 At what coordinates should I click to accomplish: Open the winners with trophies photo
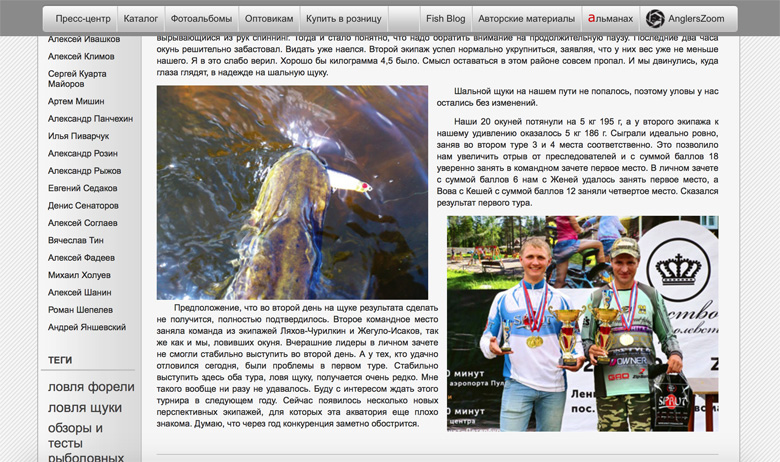582,323
